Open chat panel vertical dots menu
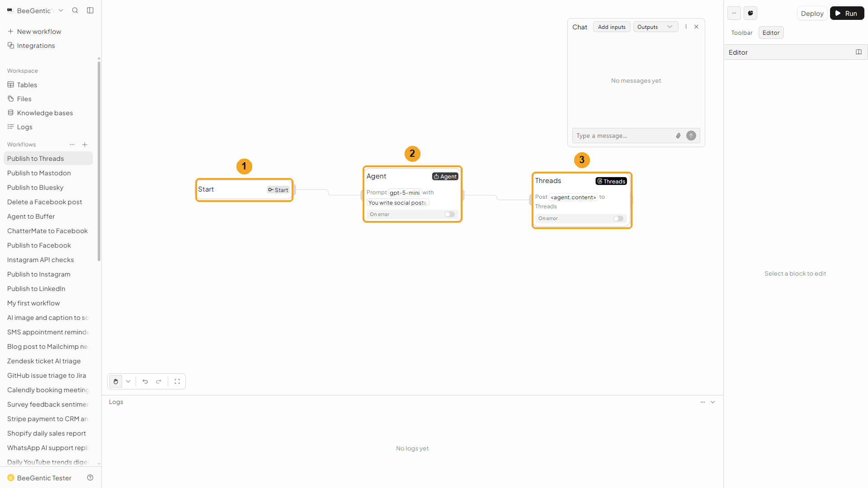 coord(686,27)
